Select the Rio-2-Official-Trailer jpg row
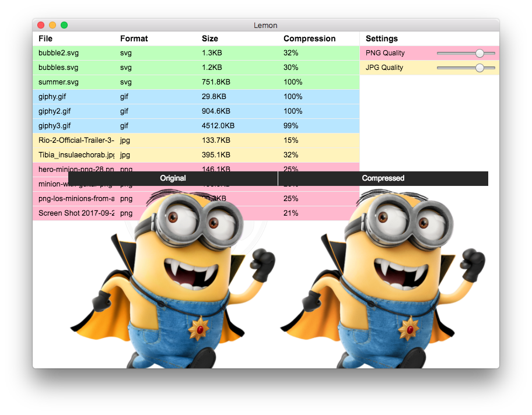Image resolution: width=532 pixels, height=415 pixels. [x=196, y=140]
